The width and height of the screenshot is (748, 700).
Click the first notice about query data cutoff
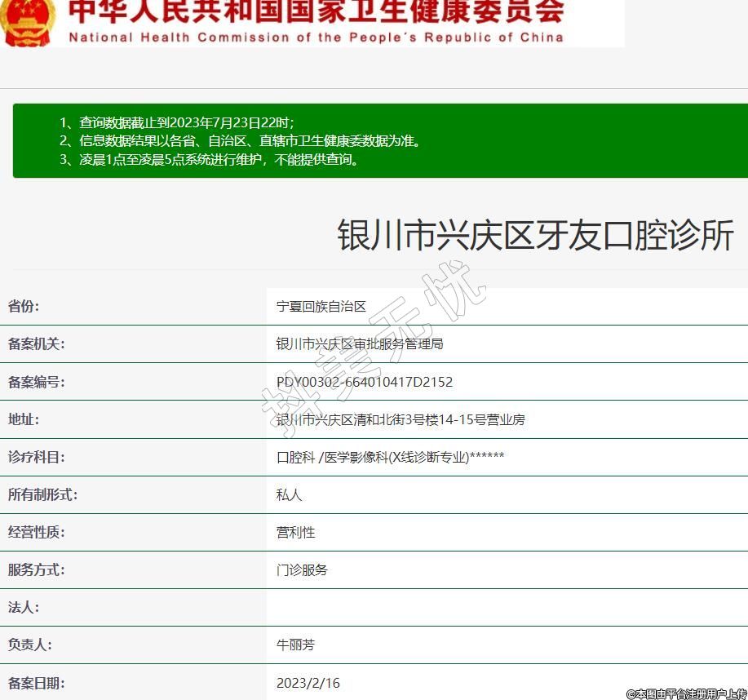pyautogui.click(x=177, y=122)
